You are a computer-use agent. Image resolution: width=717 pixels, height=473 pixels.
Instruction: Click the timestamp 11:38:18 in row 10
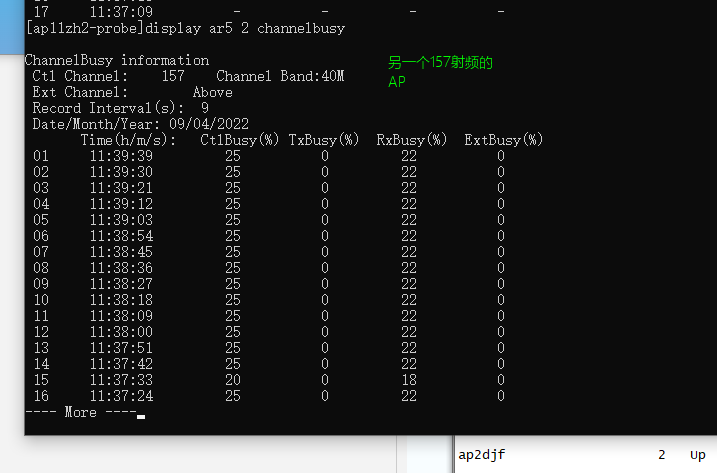tap(121, 300)
